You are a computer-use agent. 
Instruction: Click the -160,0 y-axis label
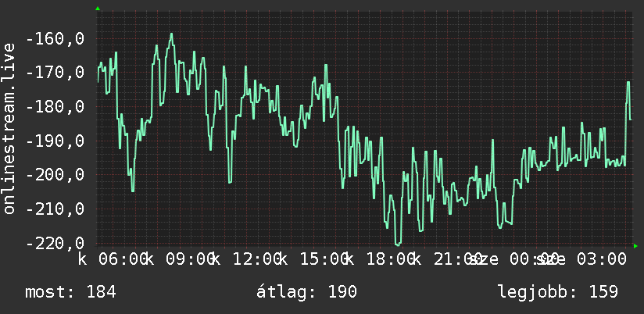[55, 39]
